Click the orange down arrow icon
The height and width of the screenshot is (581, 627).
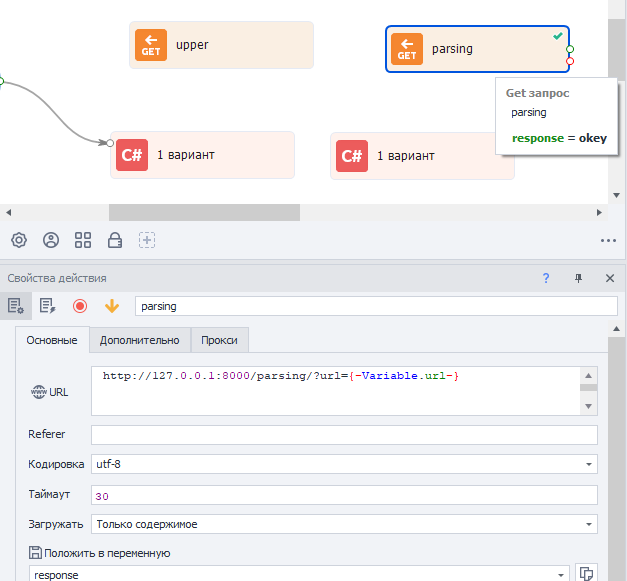point(112,306)
